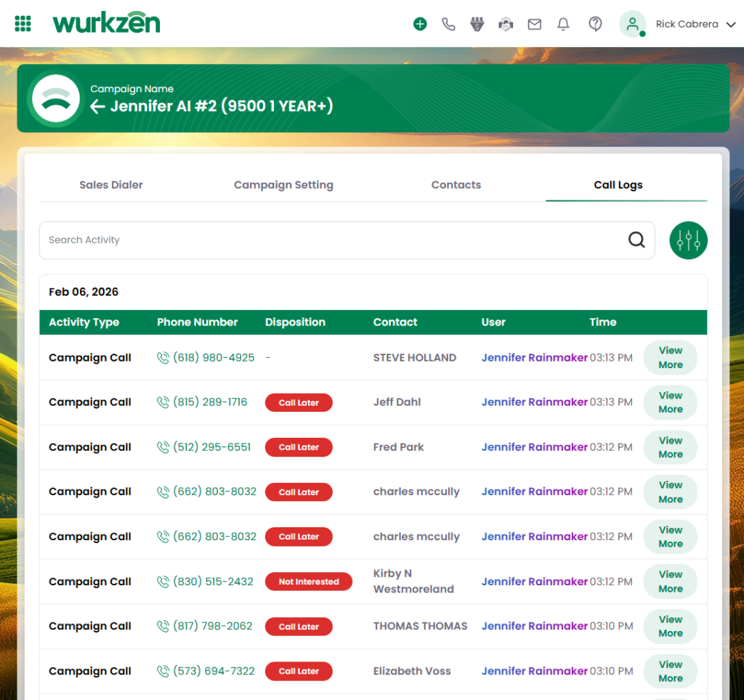
Task: Open the sales funnel icon
Action: [477, 24]
